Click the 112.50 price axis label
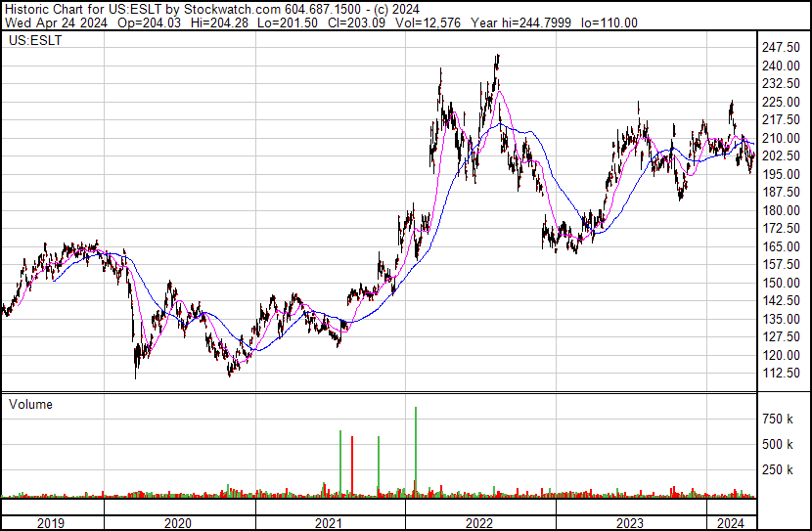The image size is (812, 531). pyautogui.click(x=781, y=374)
